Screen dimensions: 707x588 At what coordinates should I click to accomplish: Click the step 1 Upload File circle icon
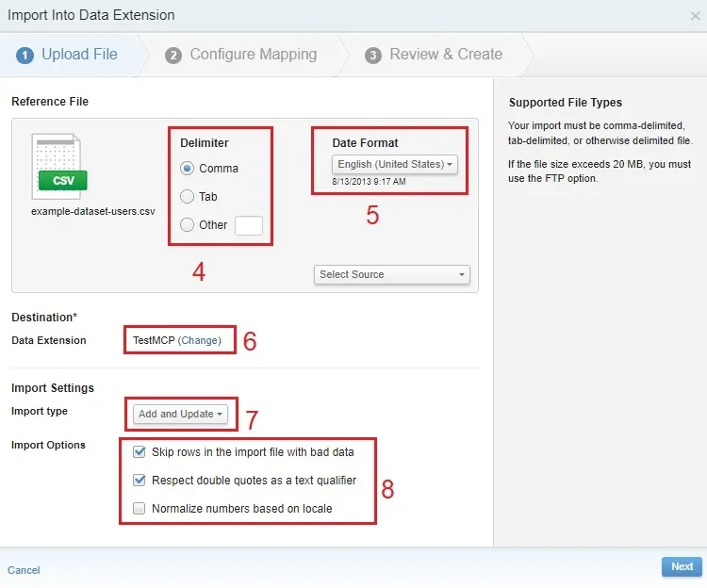coord(25,55)
